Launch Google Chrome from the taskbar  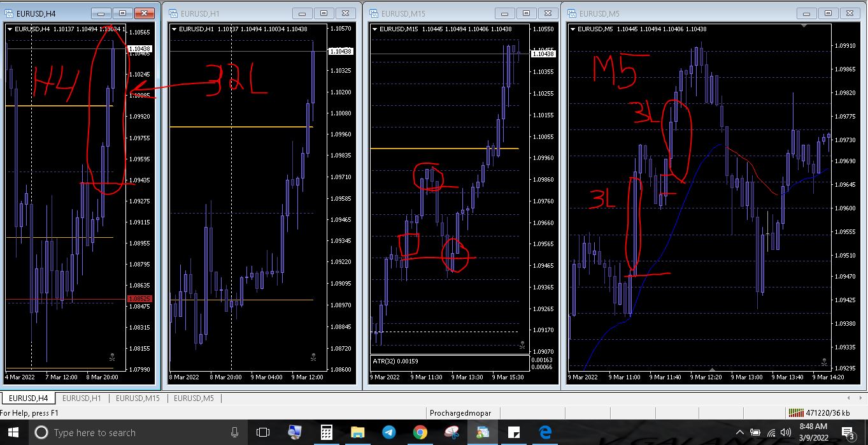pyautogui.click(x=420, y=432)
